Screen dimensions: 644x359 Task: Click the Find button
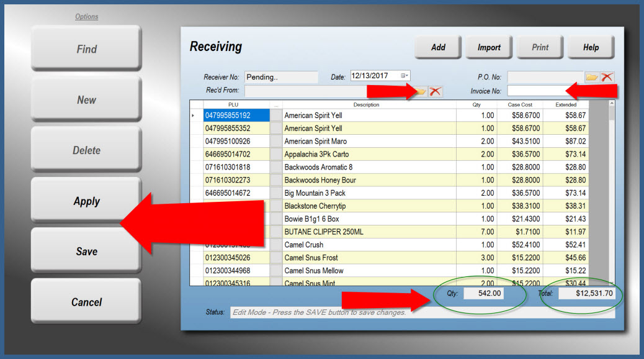pyautogui.click(x=86, y=48)
